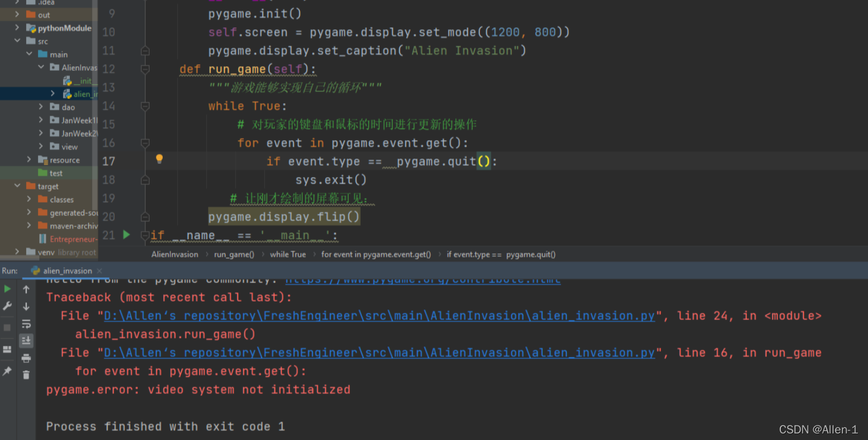Click the for event in pygame.event.get() breadcrumb
Image resolution: width=868 pixels, height=440 pixels.
coord(376,254)
